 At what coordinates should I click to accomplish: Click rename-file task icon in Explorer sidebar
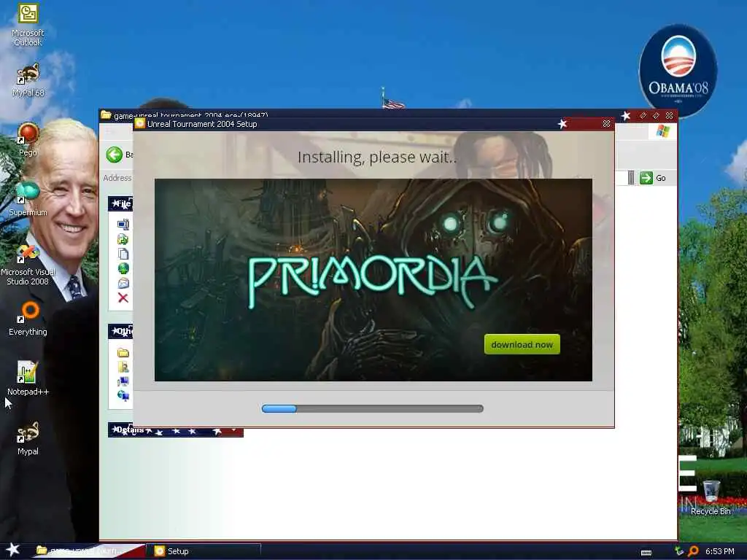tap(123, 225)
